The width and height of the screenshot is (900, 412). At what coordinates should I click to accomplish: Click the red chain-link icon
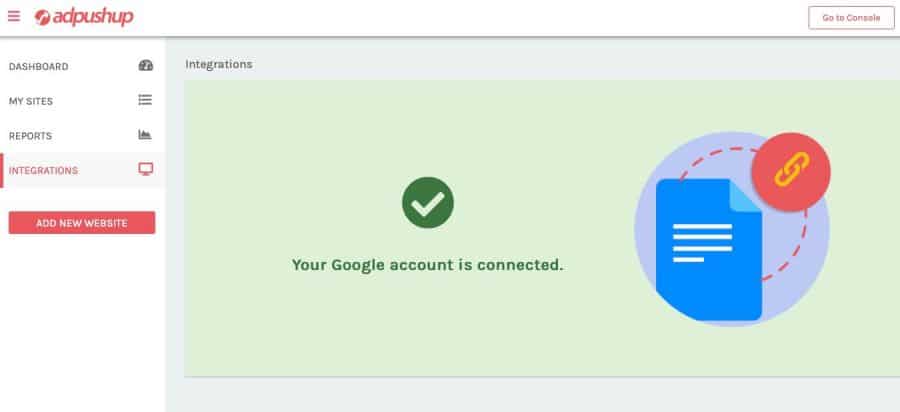[791, 172]
